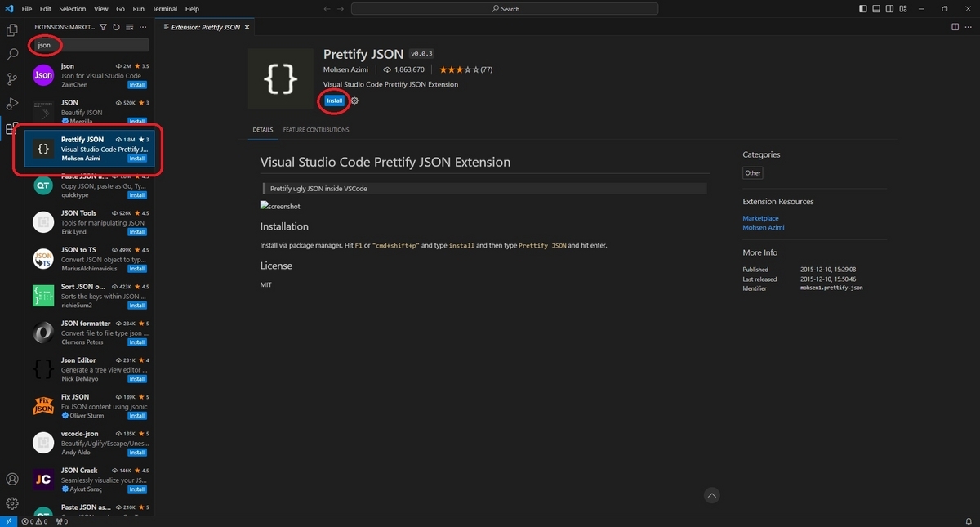Refresh the extensions list
The image size is (980, 527).
click(116, 27)
